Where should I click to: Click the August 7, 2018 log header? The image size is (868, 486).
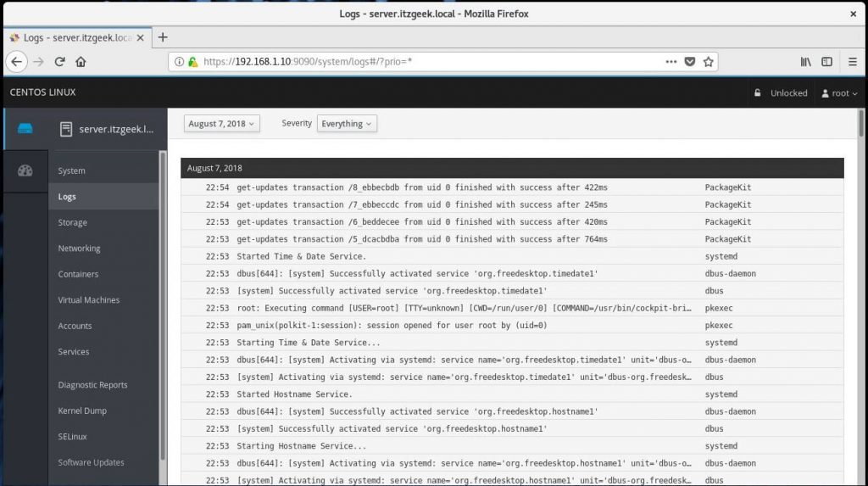[x=512, y=168]
